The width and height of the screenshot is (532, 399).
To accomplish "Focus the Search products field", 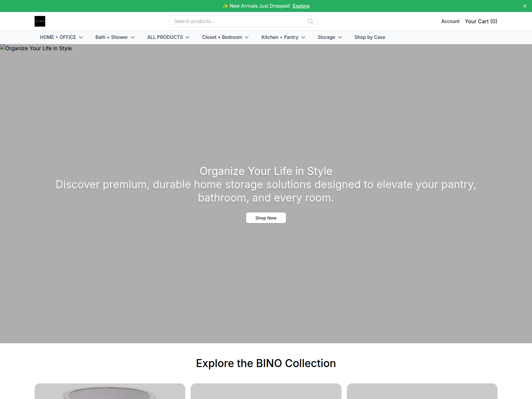I will pos(243,21).
